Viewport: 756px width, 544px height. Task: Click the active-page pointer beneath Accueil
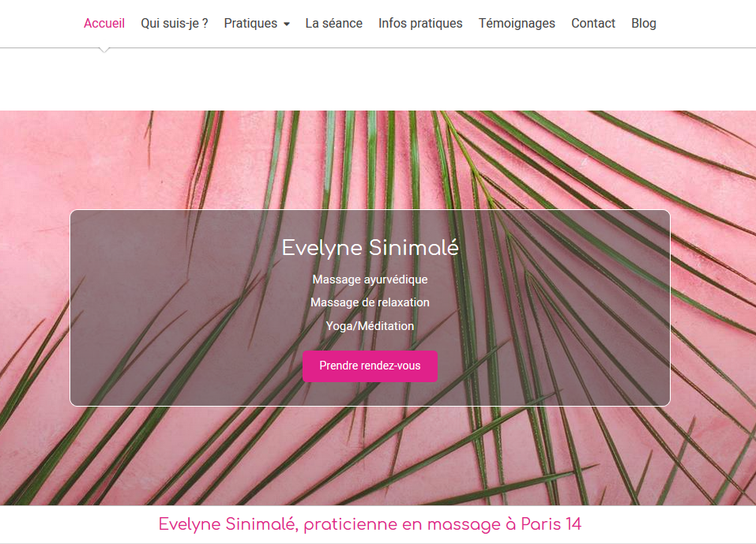click(x=103, y=50)
